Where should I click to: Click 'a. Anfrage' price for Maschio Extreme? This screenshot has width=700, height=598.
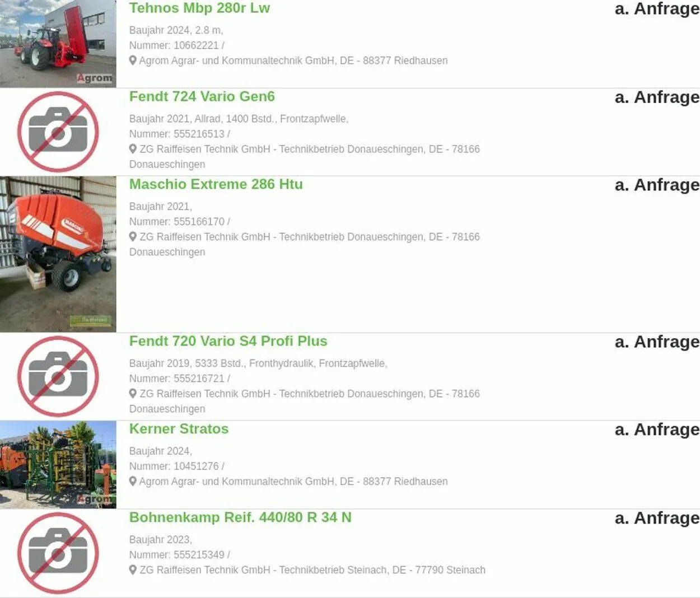(x=657, y=185)
